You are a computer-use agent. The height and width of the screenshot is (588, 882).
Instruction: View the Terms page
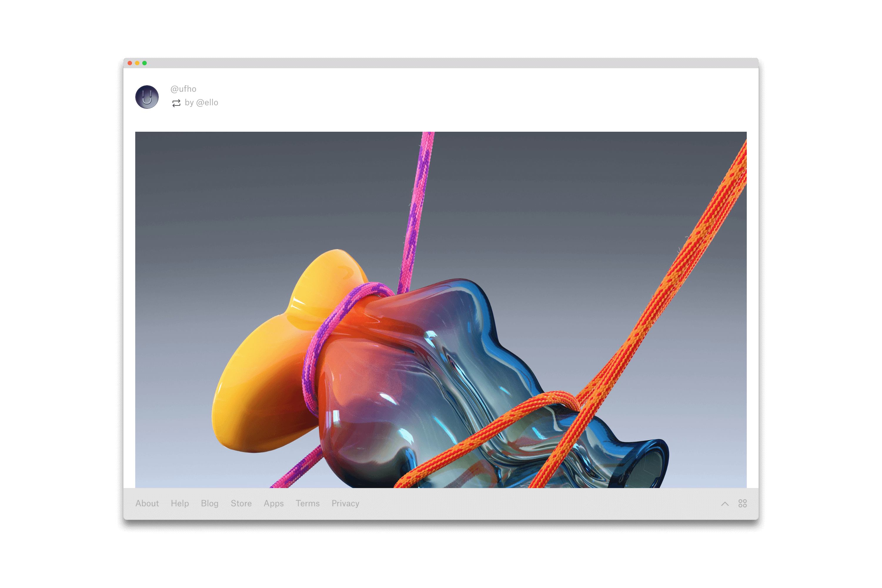pos(308,503)
